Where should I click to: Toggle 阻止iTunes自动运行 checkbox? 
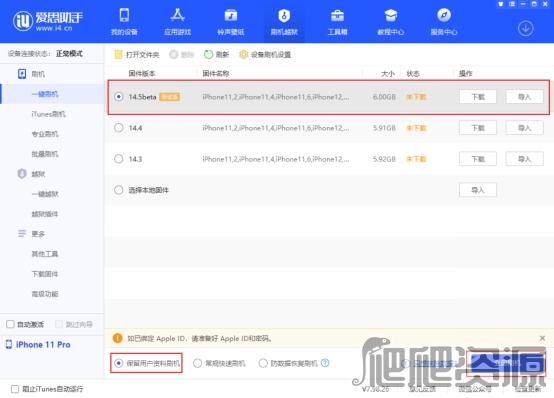pos(15,389)
